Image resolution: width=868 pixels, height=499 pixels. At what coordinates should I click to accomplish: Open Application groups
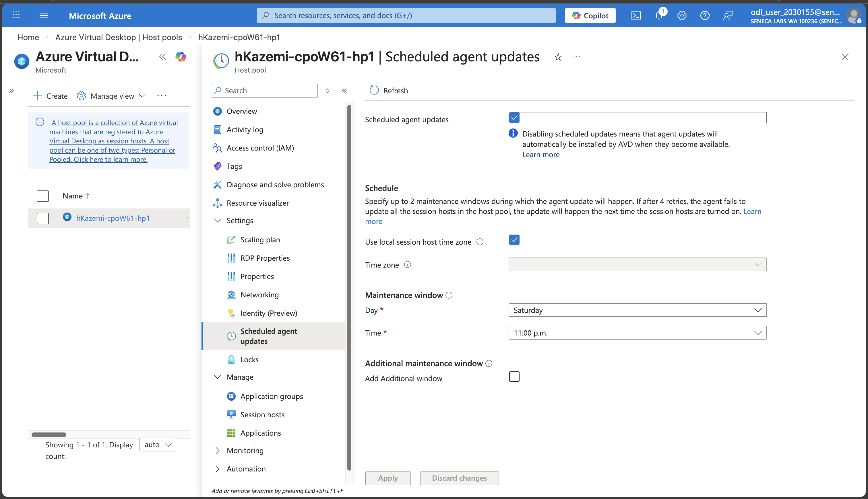pos(272,396)
